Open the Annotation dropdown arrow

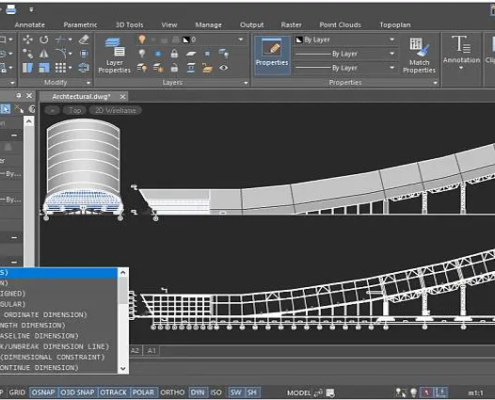(461, 68)
